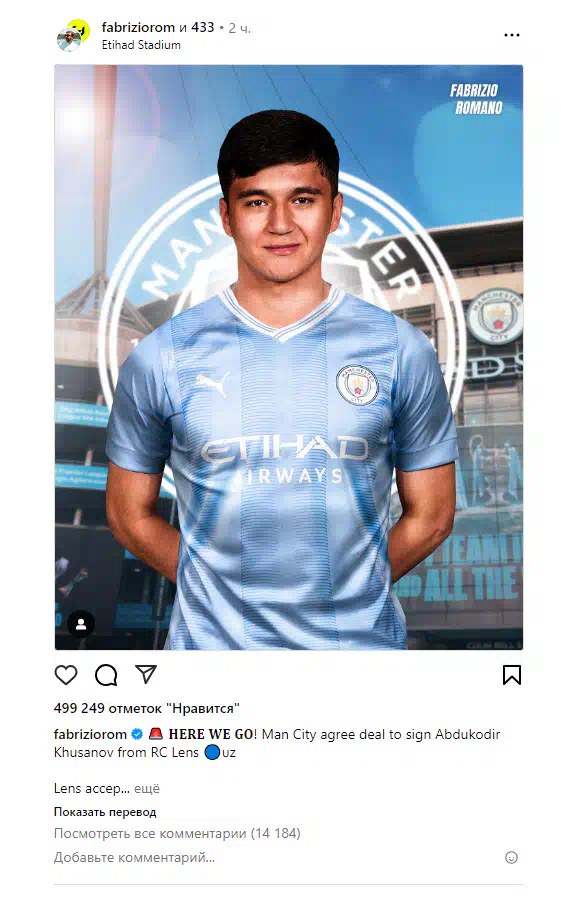The image size is (561, 899).
Task: Open the 433 collaborator account
Action: click(202, 27)
